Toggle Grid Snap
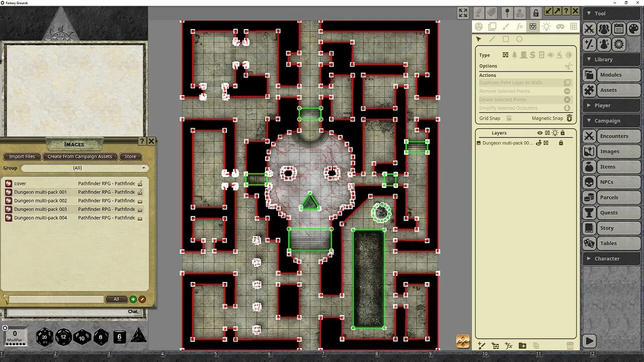The image size is (644, 362). pyautogui.click(x=509, y=118)
